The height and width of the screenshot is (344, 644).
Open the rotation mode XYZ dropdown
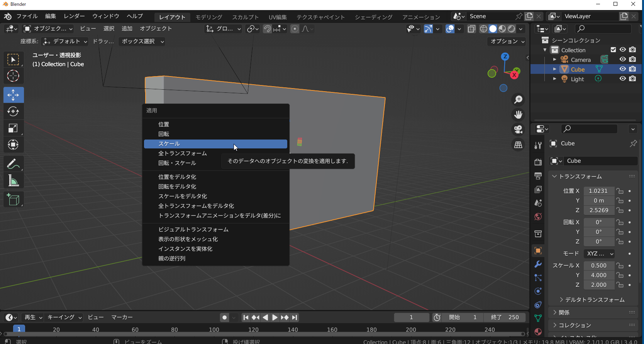599,254
